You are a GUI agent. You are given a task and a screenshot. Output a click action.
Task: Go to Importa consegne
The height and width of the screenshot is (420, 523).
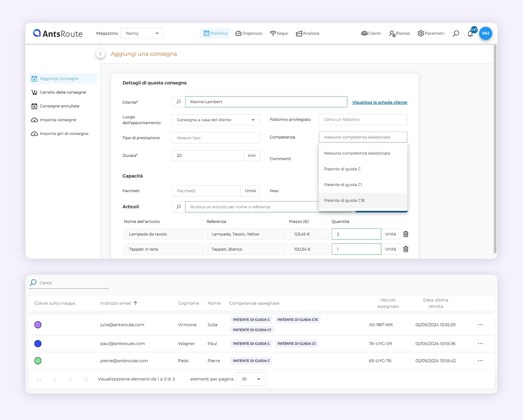tap(58, 120)
